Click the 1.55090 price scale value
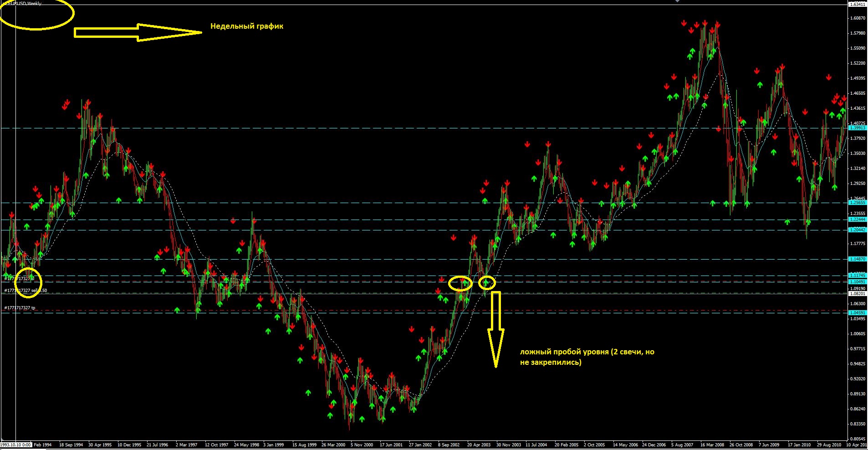 [858, 48]
